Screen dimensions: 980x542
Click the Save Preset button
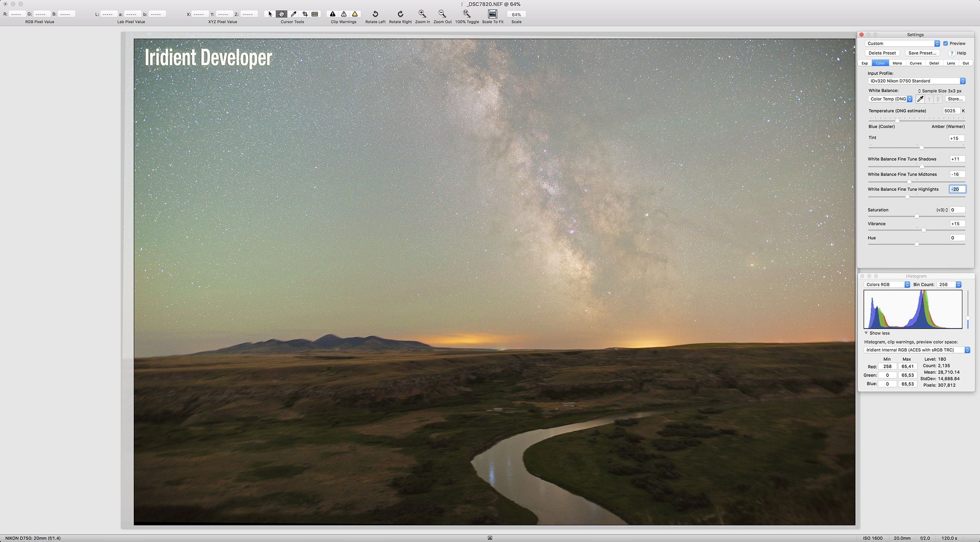(x=922, y=53)
